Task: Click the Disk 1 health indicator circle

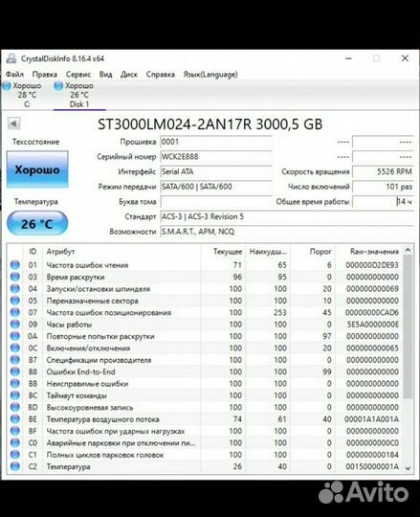Action: coord(58,86)
